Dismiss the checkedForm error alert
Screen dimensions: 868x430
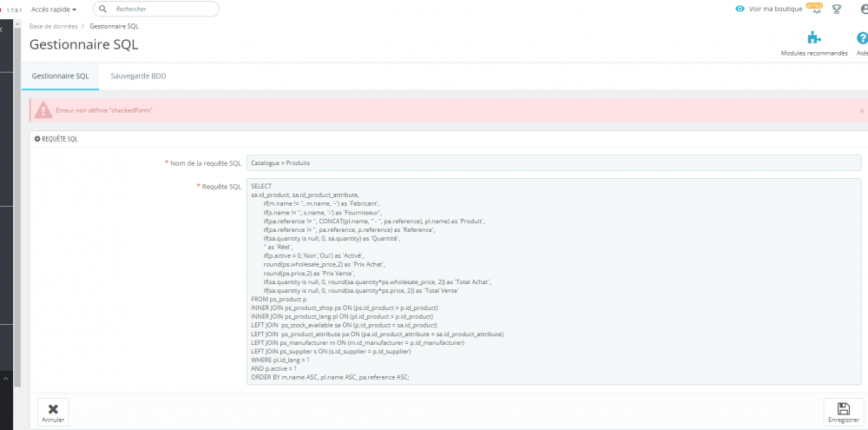pyautogui.click(x=861, y=111)
